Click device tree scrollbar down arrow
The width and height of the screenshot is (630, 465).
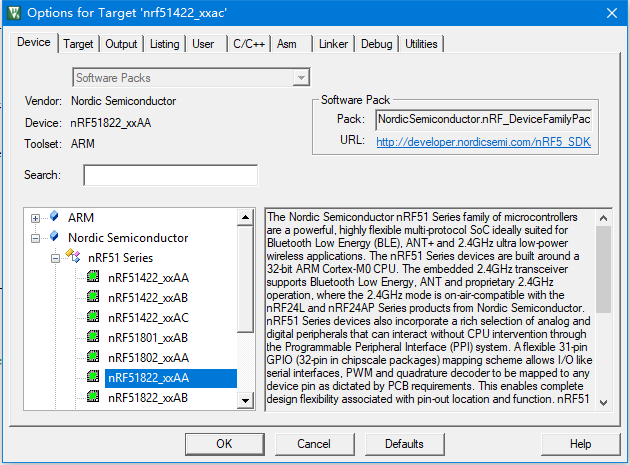245,400
